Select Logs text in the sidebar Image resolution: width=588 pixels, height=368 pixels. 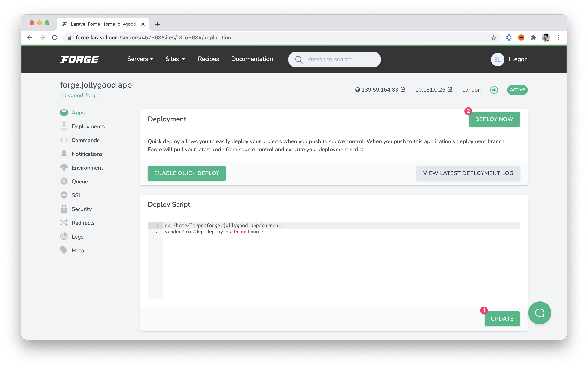point(77,237)
